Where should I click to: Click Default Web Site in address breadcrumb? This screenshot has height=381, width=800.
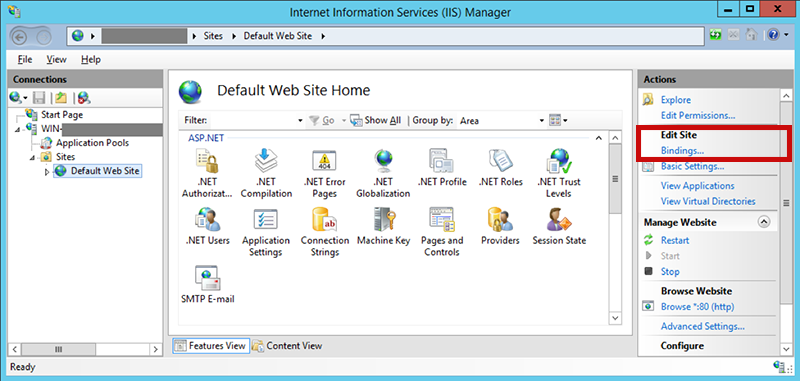(278, 36)
